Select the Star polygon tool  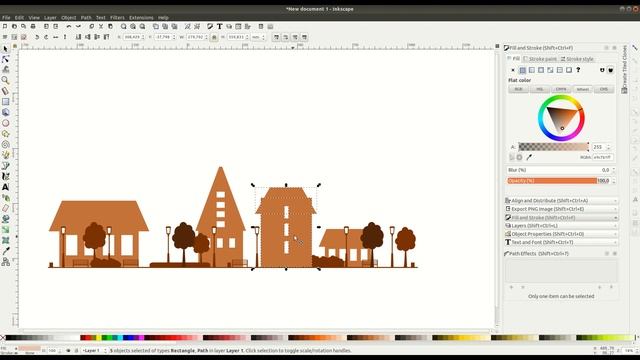pyautogui.click(x=5, y=133)
